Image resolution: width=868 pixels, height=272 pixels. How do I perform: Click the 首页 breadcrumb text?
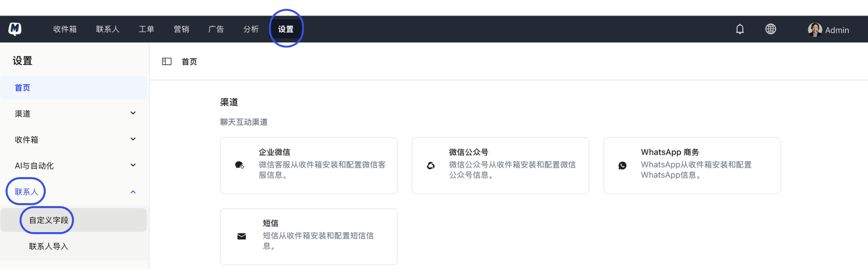189,61
